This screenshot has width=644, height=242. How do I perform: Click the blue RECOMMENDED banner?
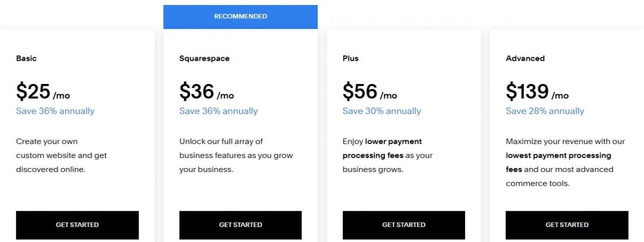coord(240,16)
